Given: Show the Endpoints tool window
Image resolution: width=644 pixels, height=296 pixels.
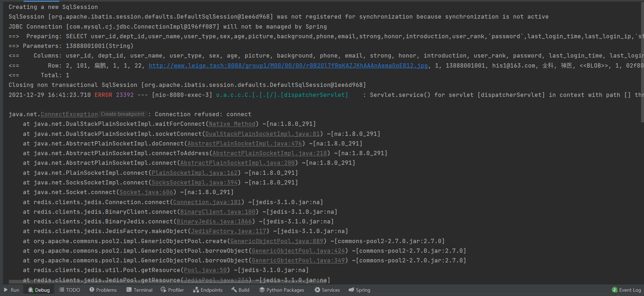Looking at the screenshot, I should [208, 290].
